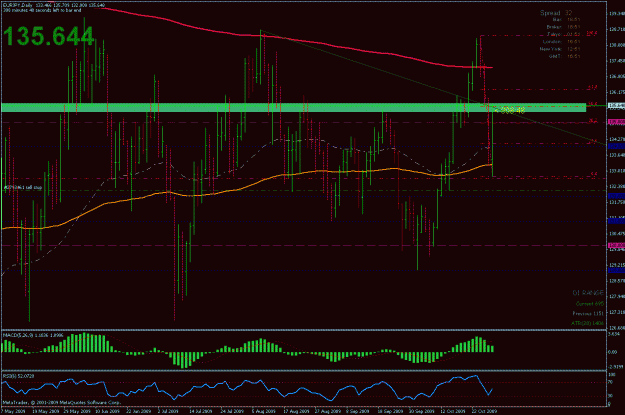Click the yellow pip-count label near current price
This screenshot has width=625, height=415.
(512, 110)
